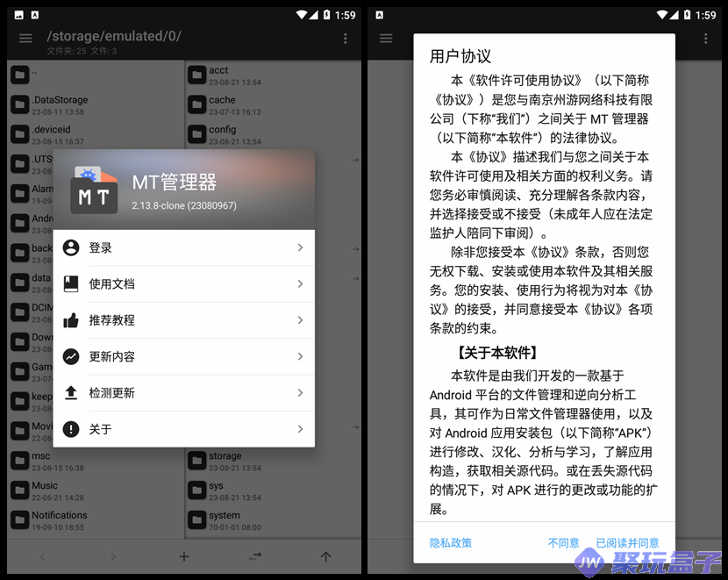This screenshot has height=580, width=728.
Task: Expand the 检测更新 row chevron
Action: point(300,392)
